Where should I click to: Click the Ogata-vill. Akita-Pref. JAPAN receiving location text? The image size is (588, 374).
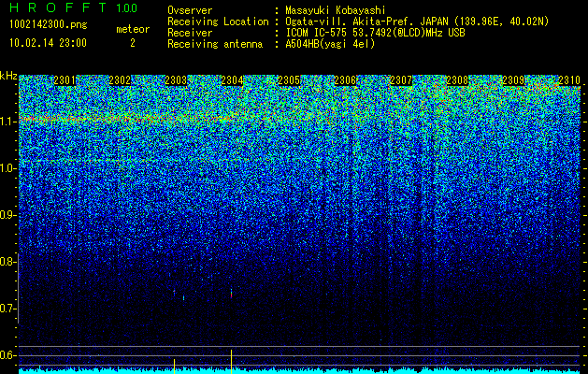[x=417, y=22]
